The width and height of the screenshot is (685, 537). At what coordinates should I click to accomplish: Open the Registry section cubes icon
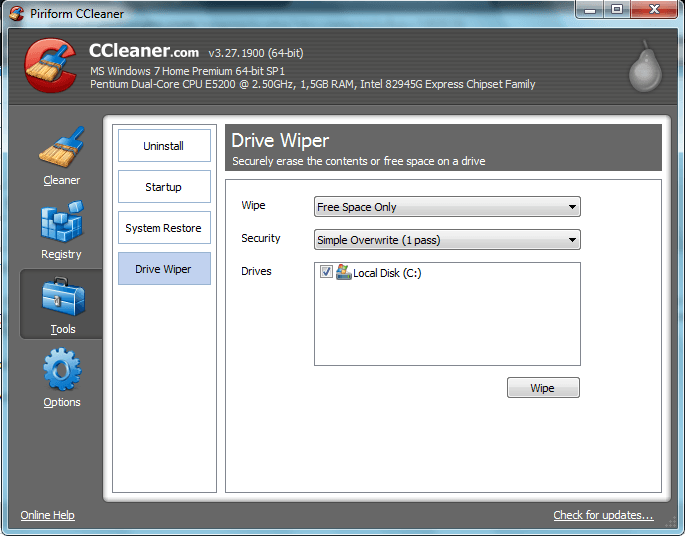[62, 221]
